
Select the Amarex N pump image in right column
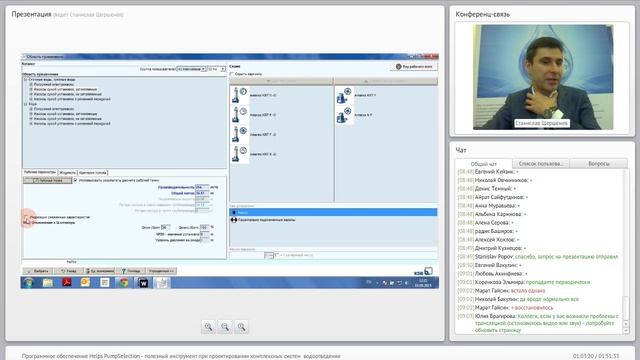[344, 115]
